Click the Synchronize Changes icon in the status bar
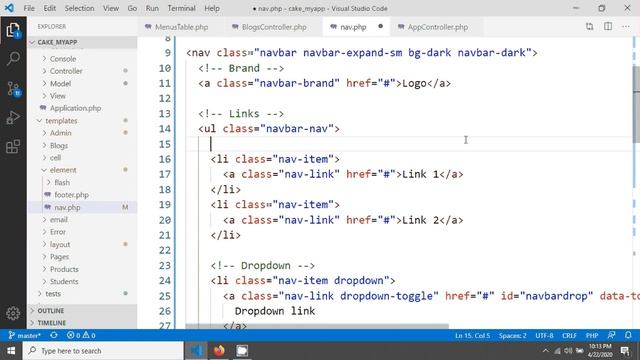Image resolution: width=640 pixels, height=360 pixels. 53,336
